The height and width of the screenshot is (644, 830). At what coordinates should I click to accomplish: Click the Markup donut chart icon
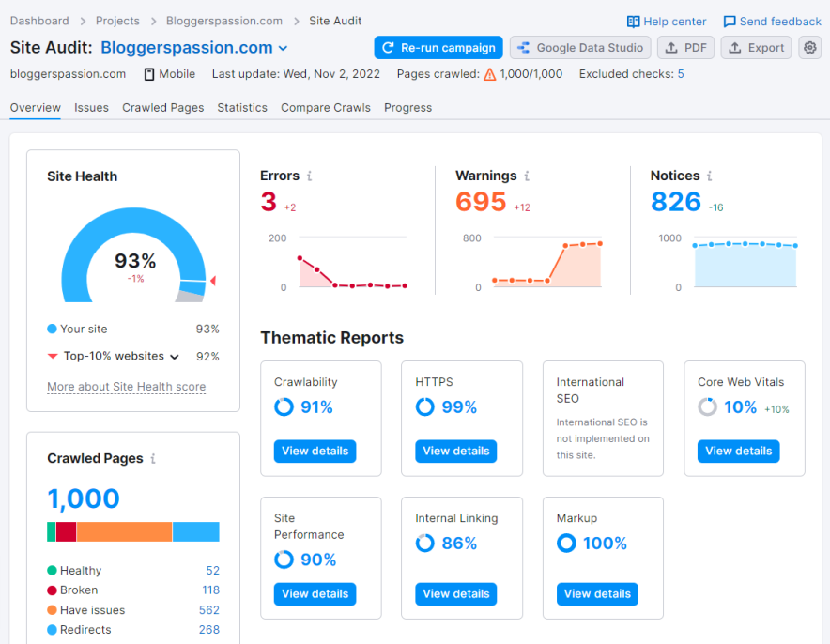pos(566,543)
